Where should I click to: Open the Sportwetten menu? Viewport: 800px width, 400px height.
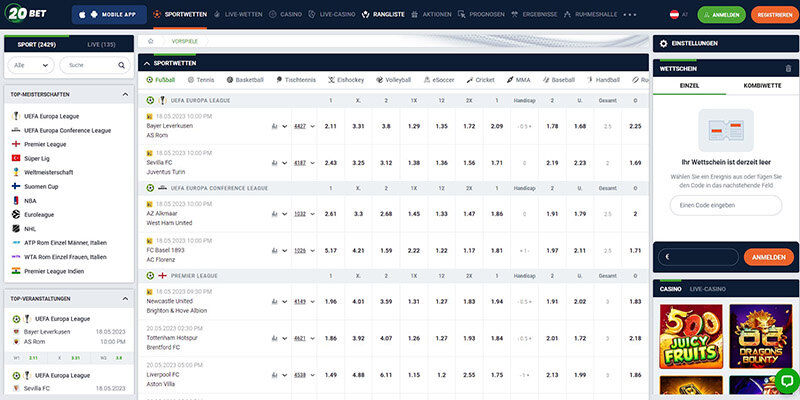[180, 14]
